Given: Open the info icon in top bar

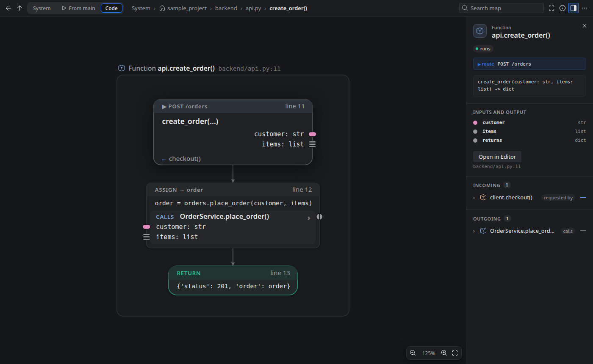Looking at the screenshot, I should (x=563, y=8).
